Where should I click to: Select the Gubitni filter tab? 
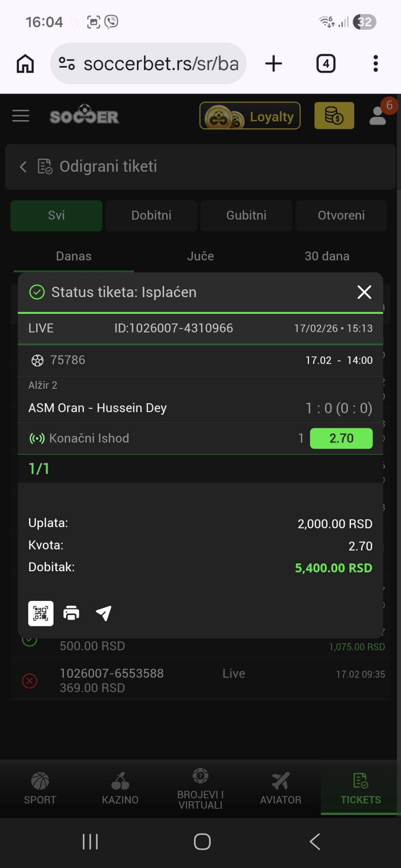click(x=246, y=215)
